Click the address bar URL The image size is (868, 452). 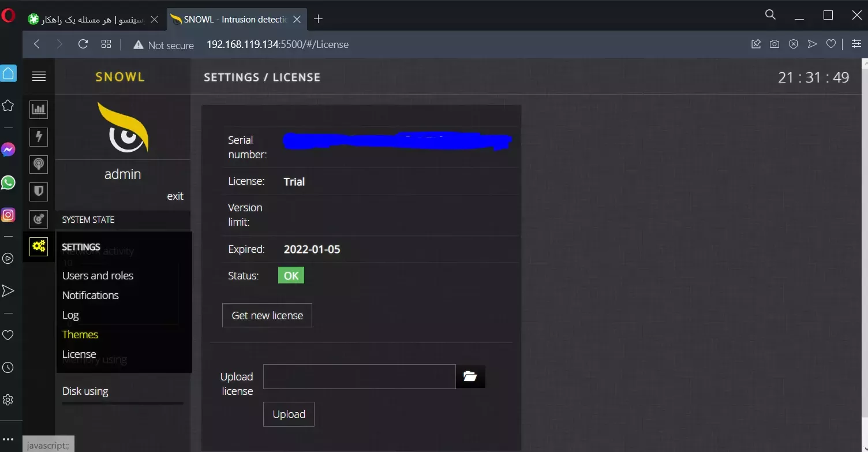(278, 44)
